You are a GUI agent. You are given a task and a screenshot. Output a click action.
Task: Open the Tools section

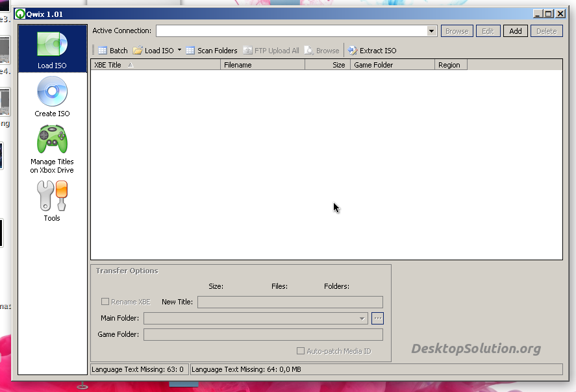pos(52,201)
